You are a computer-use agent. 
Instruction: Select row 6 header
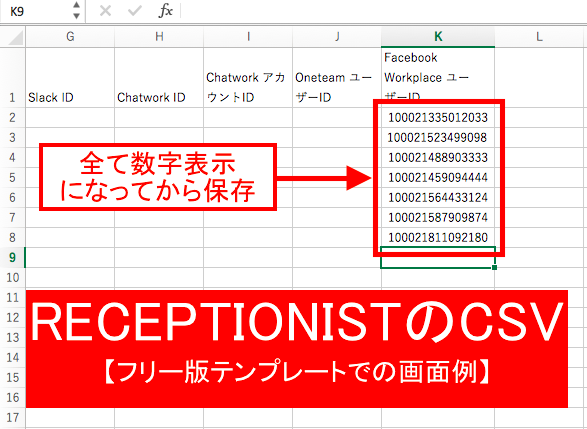pos(12,197)
